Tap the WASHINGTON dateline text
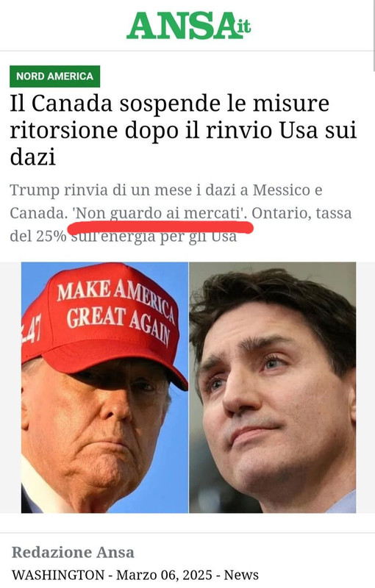This screenshot has height=588, width=375. pos(58,575)
